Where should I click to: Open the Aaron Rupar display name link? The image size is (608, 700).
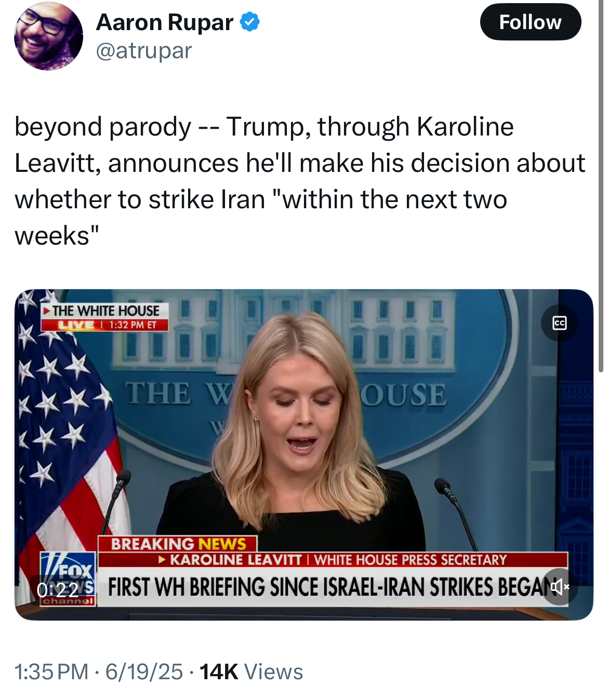coord(165,22)
